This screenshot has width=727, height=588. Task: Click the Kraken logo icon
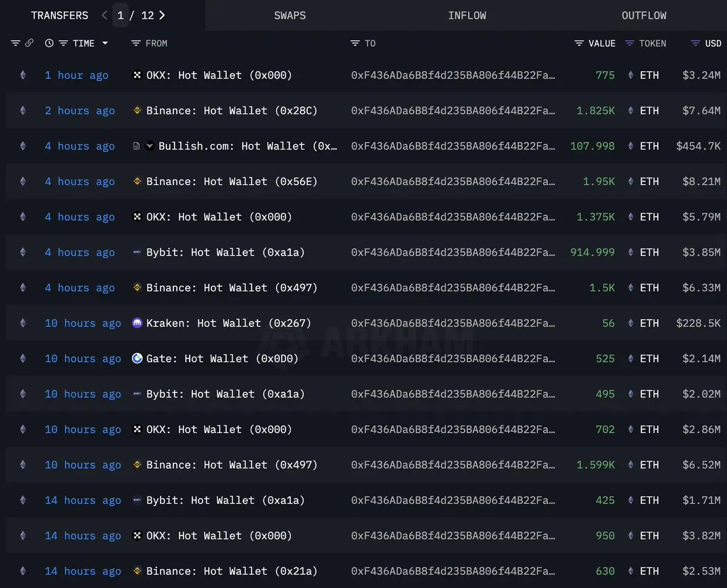137,323
